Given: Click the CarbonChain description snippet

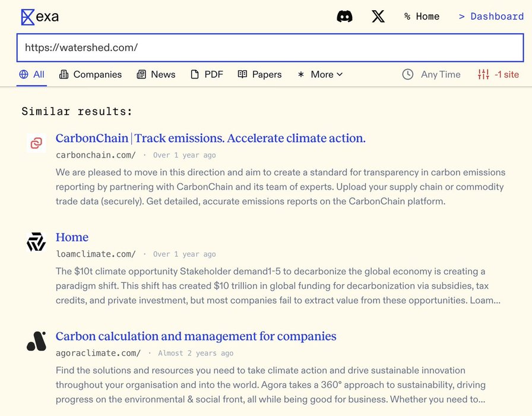Looking at the screenshot, I should (x=281, y=187).
